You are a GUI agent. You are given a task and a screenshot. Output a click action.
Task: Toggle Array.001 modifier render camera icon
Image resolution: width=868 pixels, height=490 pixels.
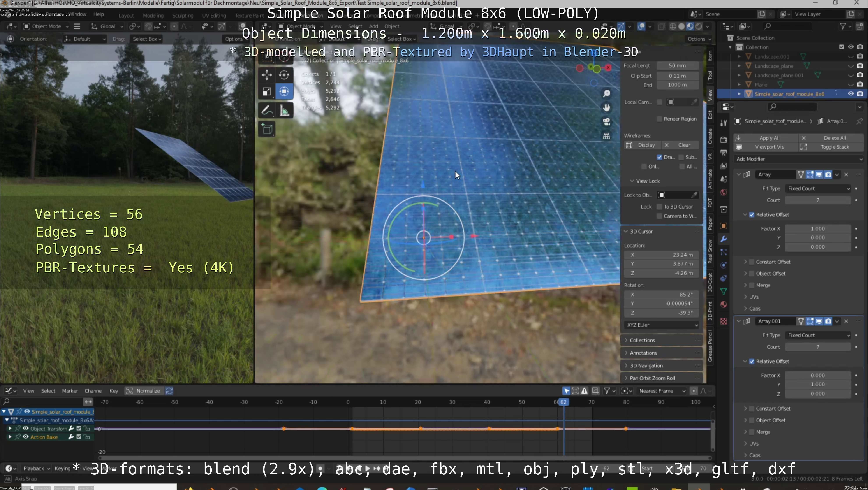pyautogui.click(x=828, y=321)
